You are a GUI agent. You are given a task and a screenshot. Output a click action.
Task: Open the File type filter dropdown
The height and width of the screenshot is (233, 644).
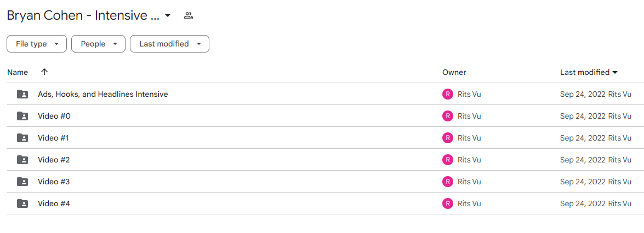(37, 44)
